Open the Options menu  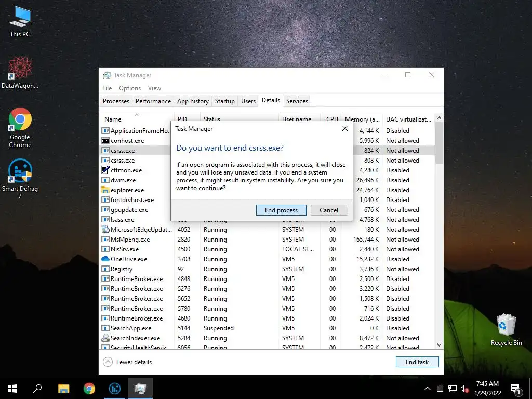(129, 88)
